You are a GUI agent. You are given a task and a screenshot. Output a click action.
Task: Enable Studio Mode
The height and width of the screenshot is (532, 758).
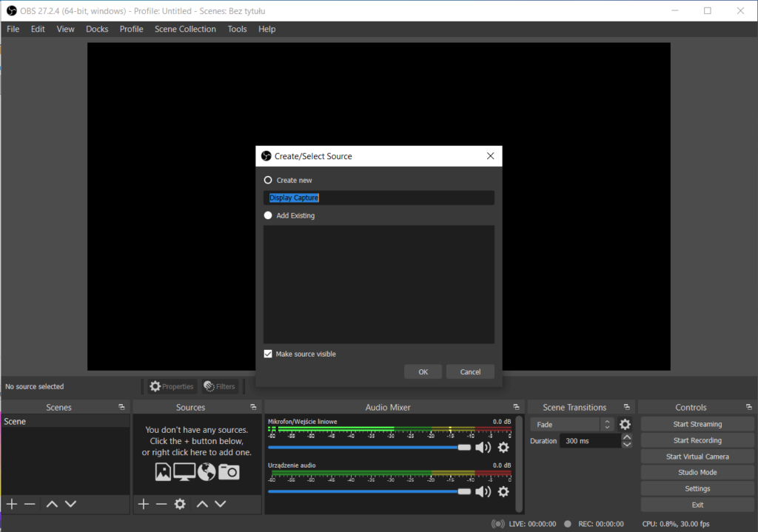pyautogui.click(x=697, y=472)
